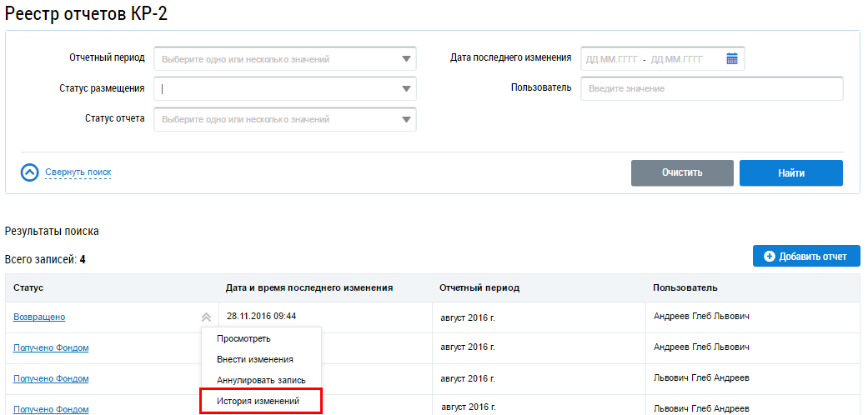Expand the Статус отчета dropdown
The image size is (868, 415).
[x=406, y=119]
